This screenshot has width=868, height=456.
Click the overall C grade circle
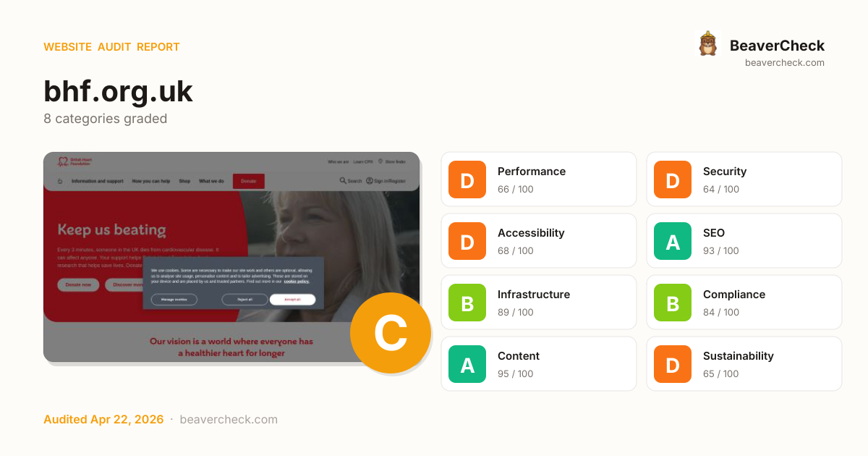(x=391, y=333)
